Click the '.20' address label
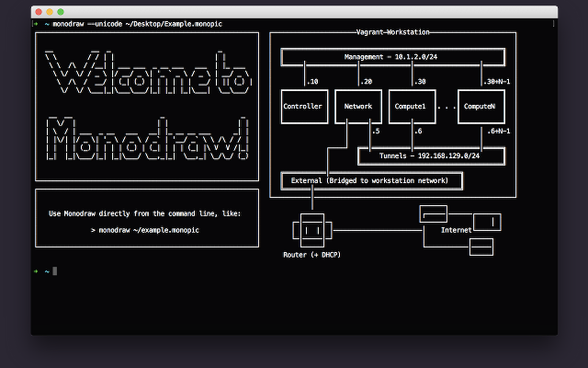Image resolution: width=588 pixels, height=368 pixels. [x=367, y=82]
